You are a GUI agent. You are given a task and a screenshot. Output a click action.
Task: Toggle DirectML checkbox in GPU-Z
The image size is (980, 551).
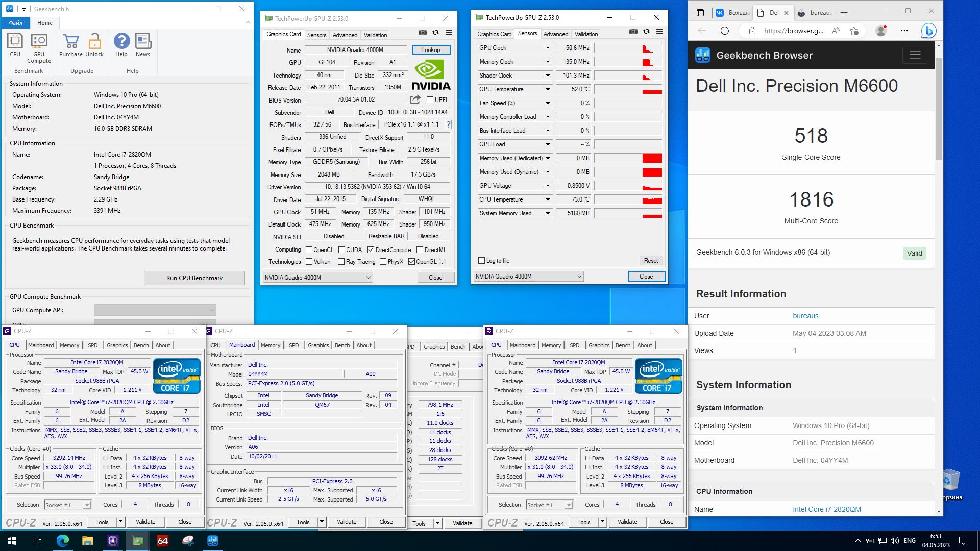[x=420, y=250]
